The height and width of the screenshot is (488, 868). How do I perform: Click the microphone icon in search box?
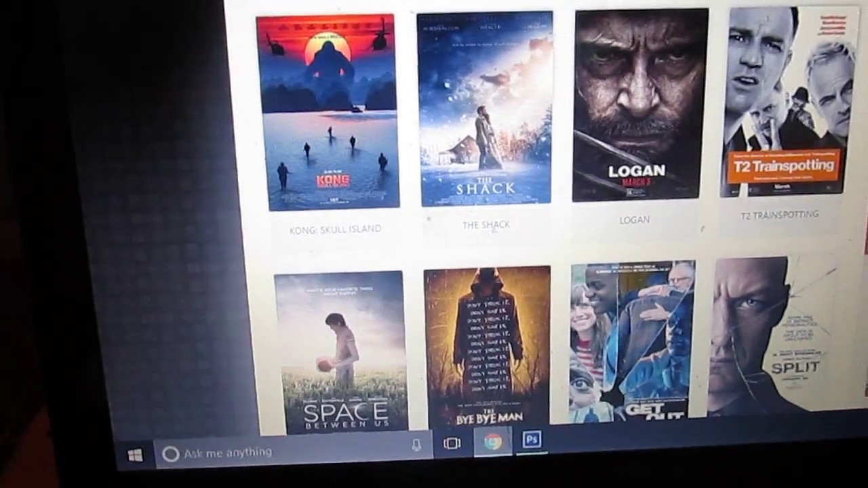pos(416,445)
